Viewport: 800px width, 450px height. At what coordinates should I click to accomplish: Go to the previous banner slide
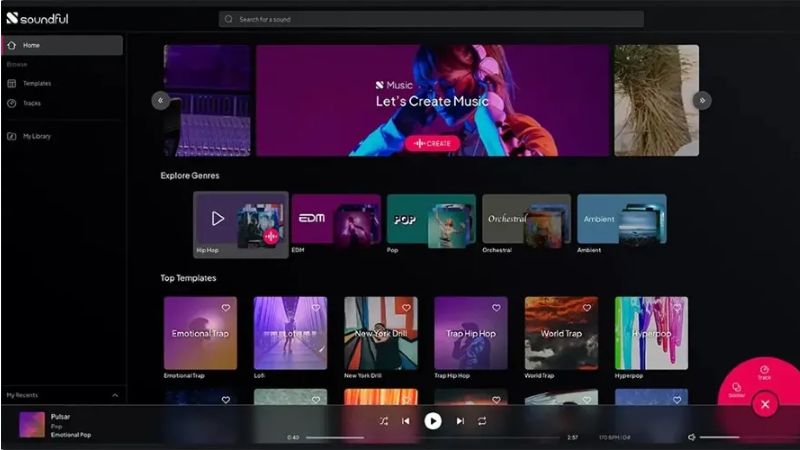[x=160, y=100]
